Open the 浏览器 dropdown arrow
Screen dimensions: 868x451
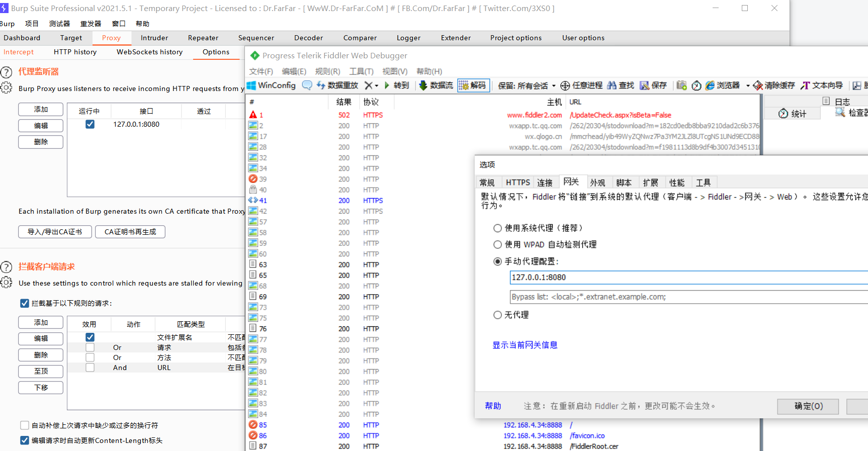click(x=748, y=86)
